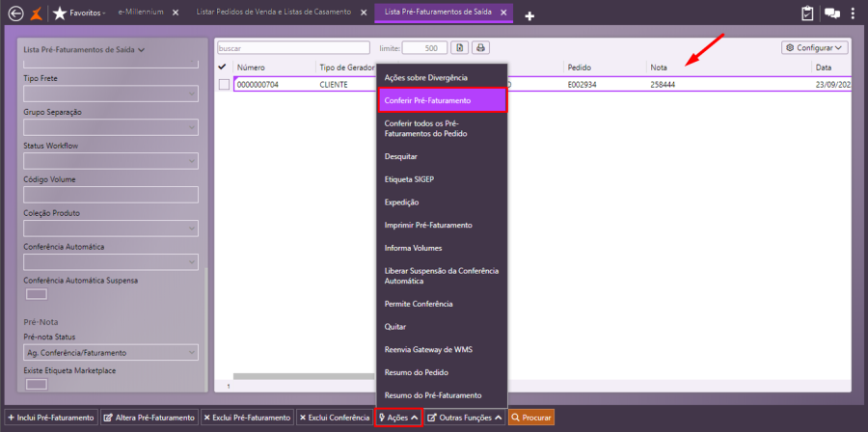Open Status Workflow dropdown
The image size is (868, 432).
(x=111, y=161)
